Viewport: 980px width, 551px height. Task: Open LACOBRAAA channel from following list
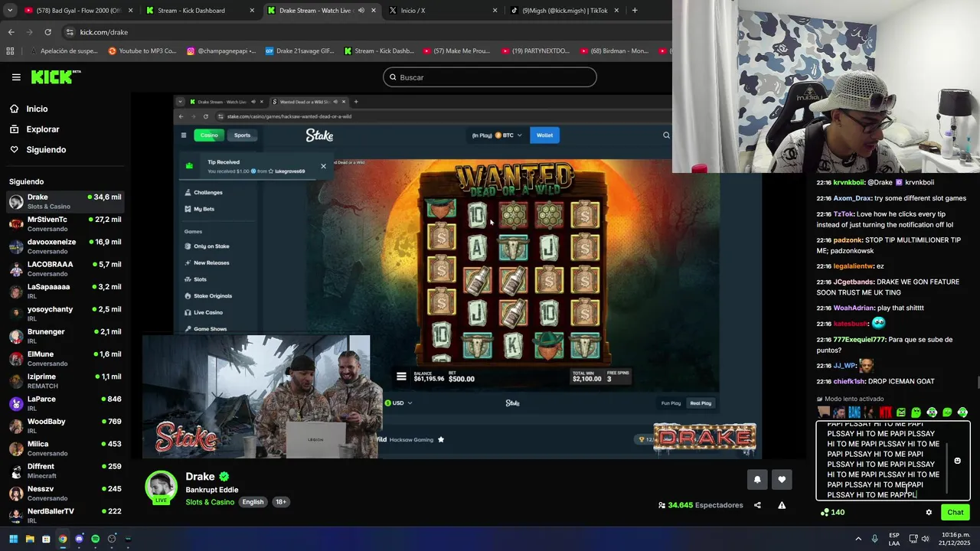coord(65,269)
